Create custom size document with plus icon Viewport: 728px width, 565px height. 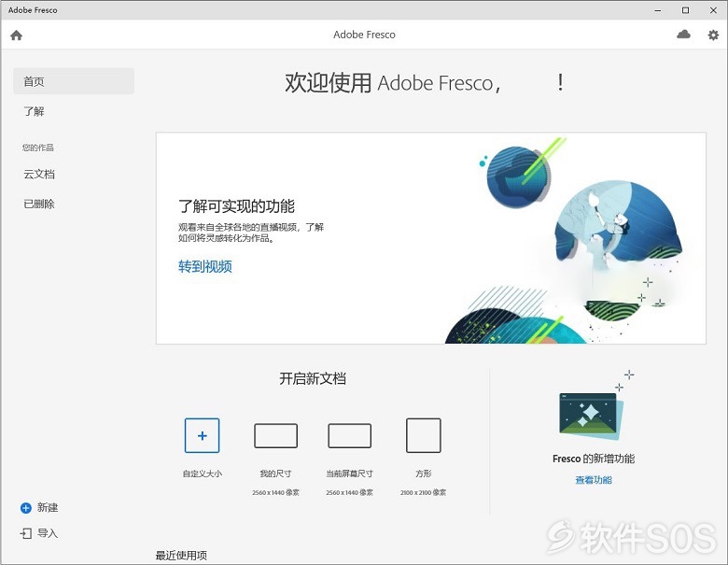point(202,435)
